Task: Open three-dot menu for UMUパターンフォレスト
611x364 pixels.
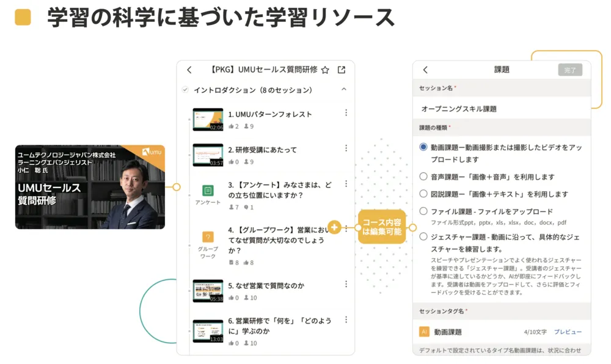Action: (346, 113)
